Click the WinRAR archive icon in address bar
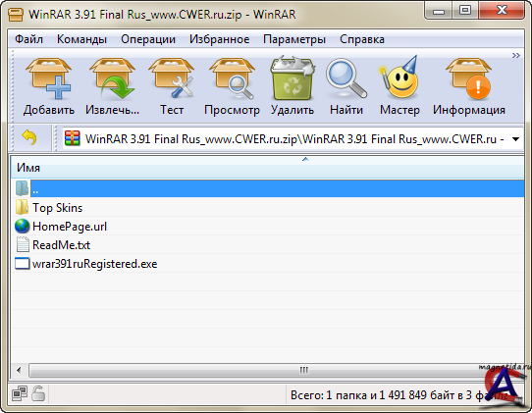The image size is (532, 413). [72, 138]
